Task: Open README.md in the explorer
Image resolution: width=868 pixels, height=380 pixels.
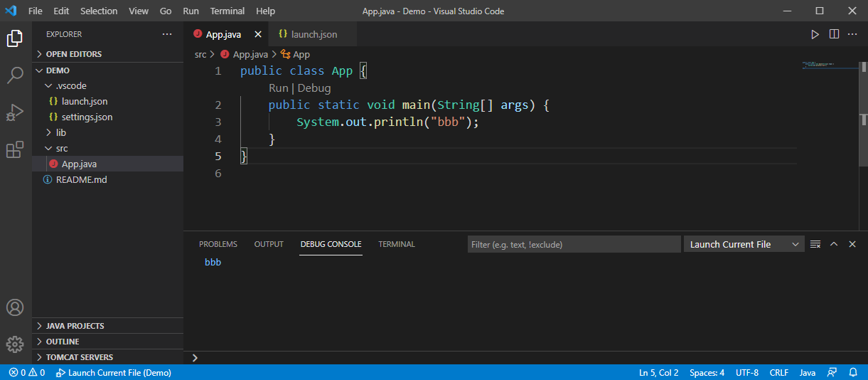Action: pyautogui.click(x=107, y=179)
